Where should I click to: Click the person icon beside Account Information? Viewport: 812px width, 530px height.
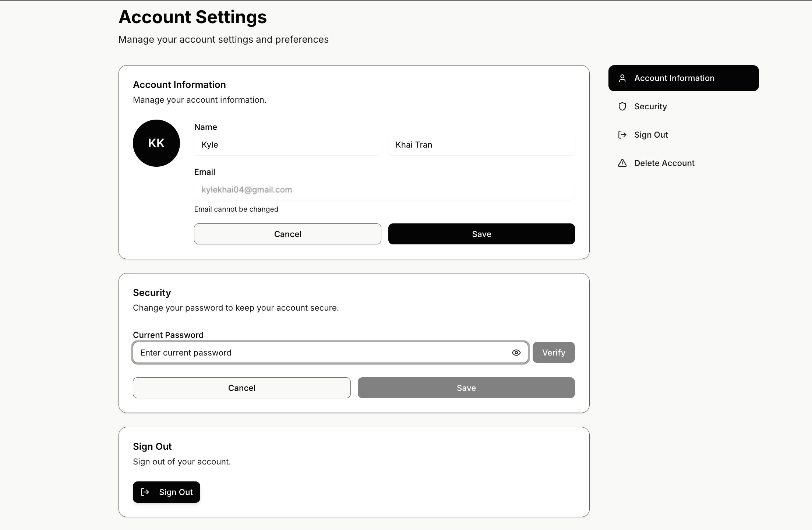click(622, 78)
